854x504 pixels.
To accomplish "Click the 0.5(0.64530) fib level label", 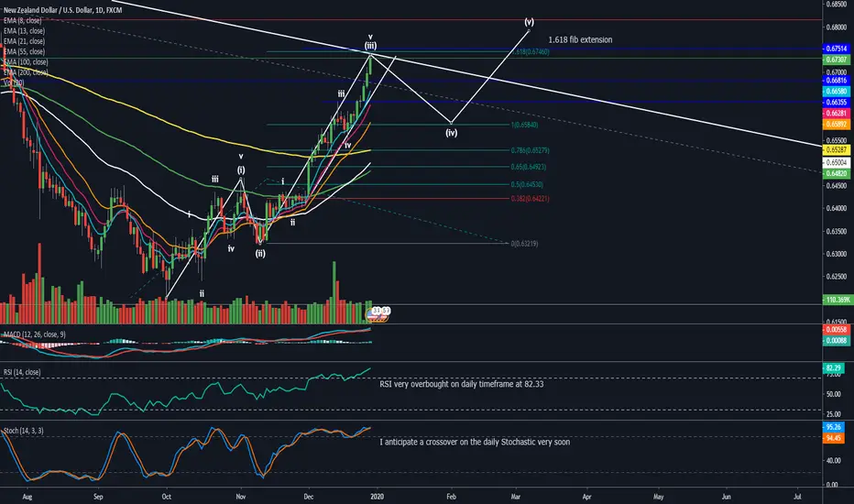I will point(527,185).
